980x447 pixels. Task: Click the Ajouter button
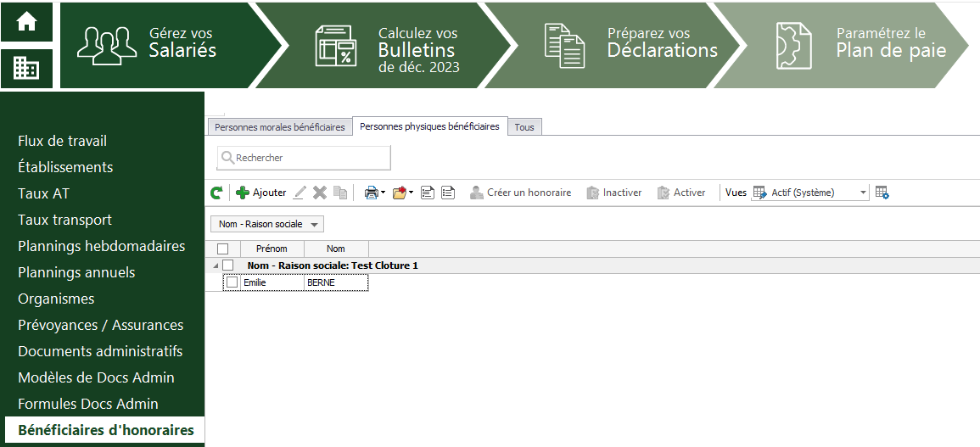click(261, 193)
